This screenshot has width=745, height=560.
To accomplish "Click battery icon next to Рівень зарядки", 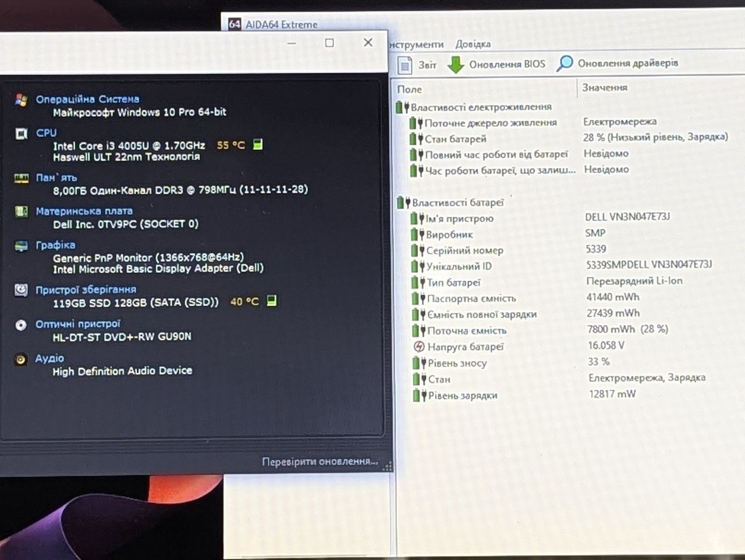I will [x=420, y=395].
